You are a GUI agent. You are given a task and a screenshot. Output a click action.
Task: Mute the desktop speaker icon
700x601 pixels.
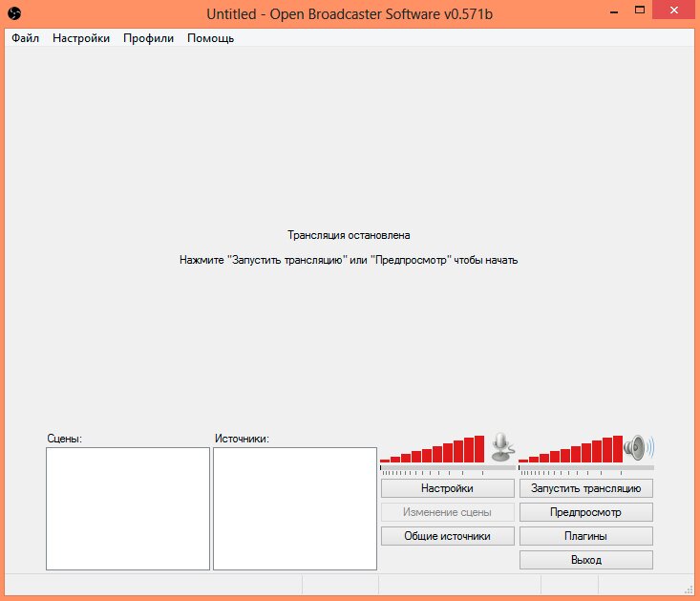(x=639, y=447)
